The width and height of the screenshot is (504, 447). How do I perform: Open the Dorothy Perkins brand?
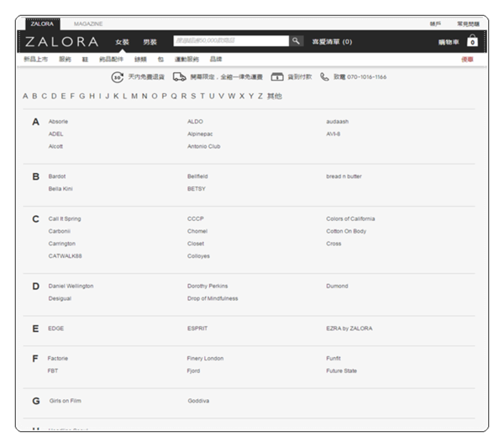tap(207, 287)
